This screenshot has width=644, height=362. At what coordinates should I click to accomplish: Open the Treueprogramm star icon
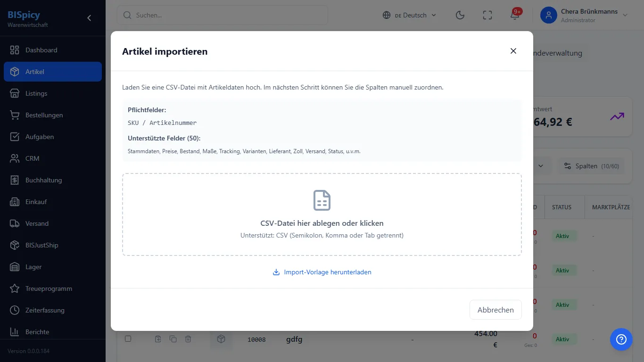click(x=15, y=288)
